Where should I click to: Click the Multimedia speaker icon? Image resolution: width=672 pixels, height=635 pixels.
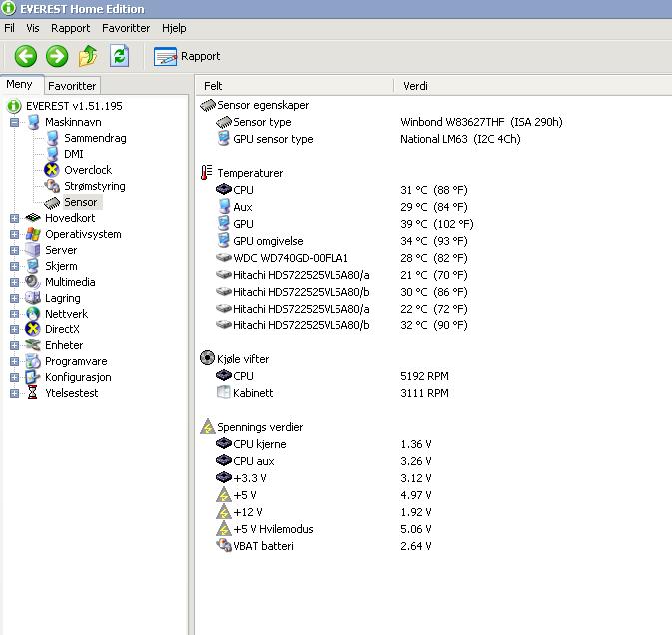pos(33,282)
